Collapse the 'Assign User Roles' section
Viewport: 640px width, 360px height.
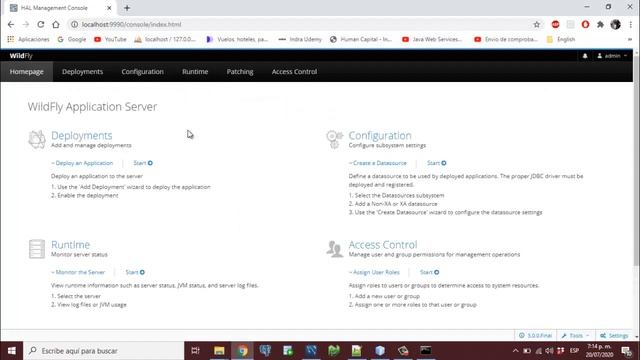pyautogui.click(x=374, y=272)
